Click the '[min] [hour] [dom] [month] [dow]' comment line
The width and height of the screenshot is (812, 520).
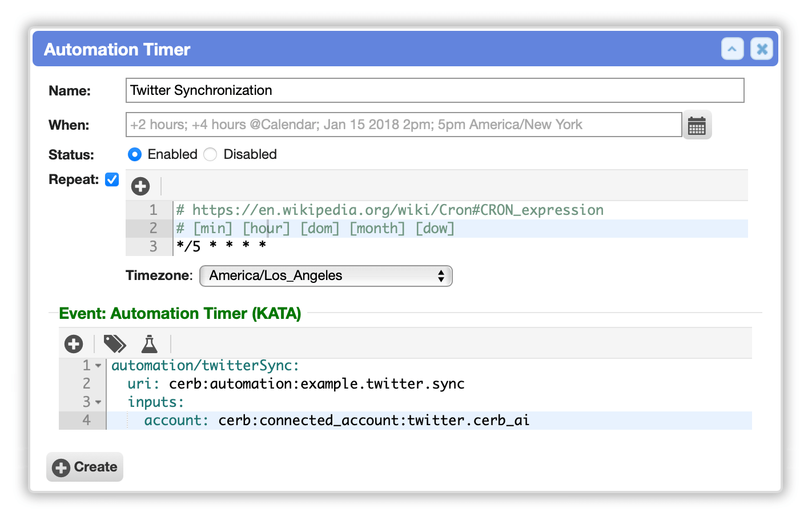pyautogui.click(x=315, y=228)
